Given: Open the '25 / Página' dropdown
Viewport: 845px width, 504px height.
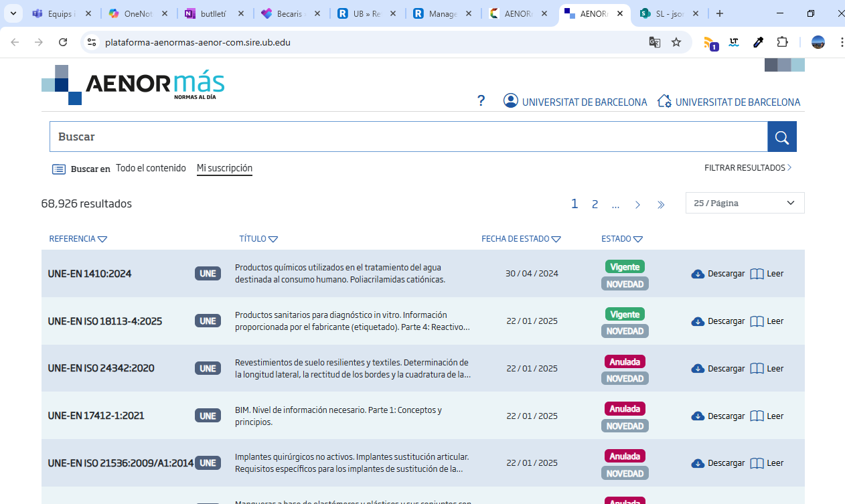Looking at the screenshot, I should tap(745, 203).
